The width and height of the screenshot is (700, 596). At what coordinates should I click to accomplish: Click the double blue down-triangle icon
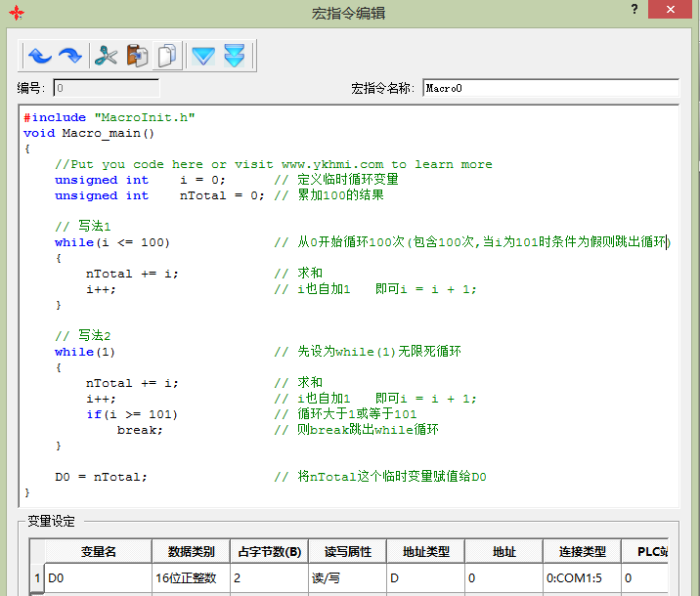click(x=235, y=56)
